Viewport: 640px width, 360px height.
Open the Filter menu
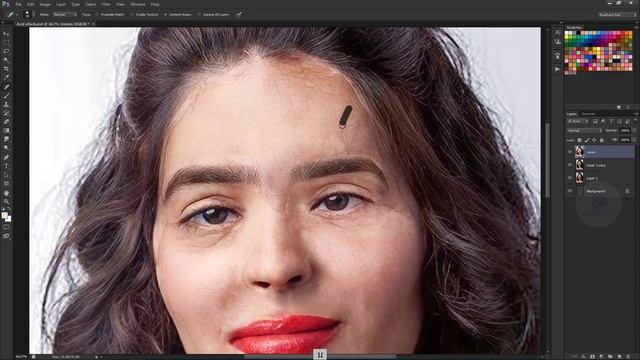click(x=106, y=4)
